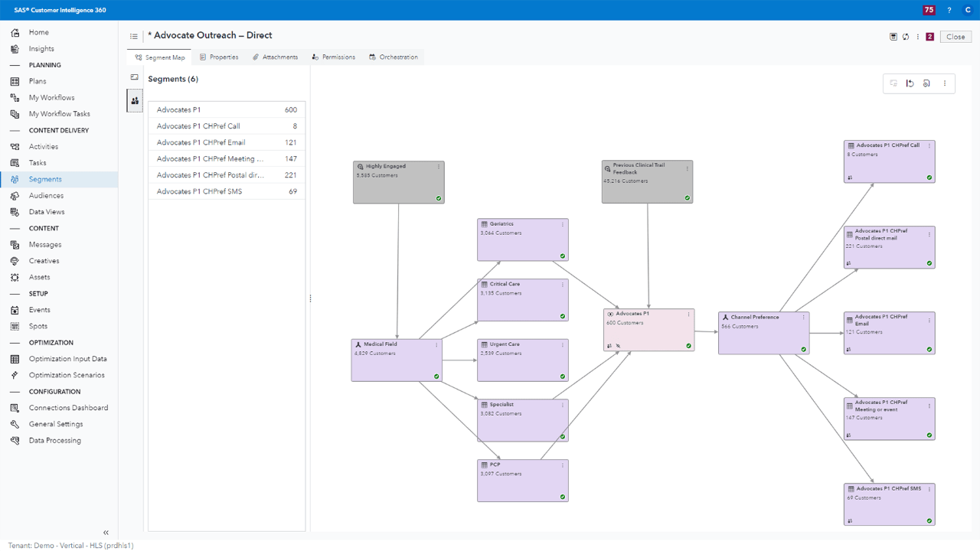
Task: Click the help question mark icon
Action: (x=949, y=10)
